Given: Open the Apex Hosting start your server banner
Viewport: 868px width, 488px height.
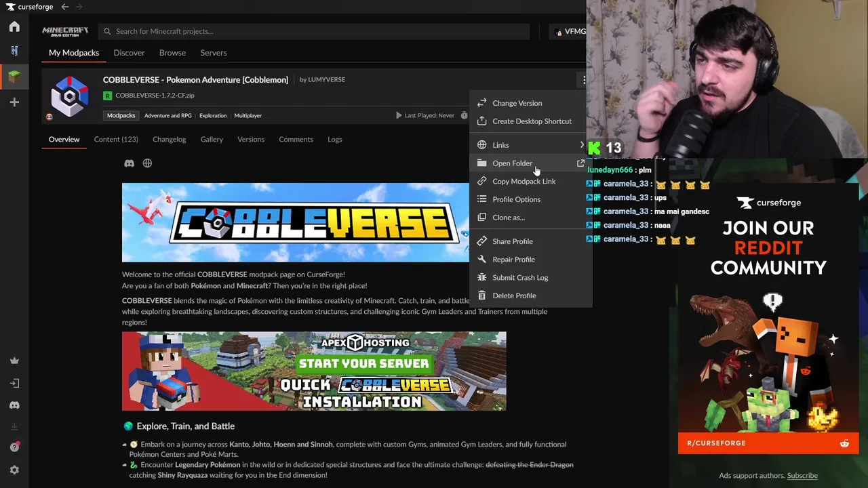Looking at the screenshot, I should 314,371.
